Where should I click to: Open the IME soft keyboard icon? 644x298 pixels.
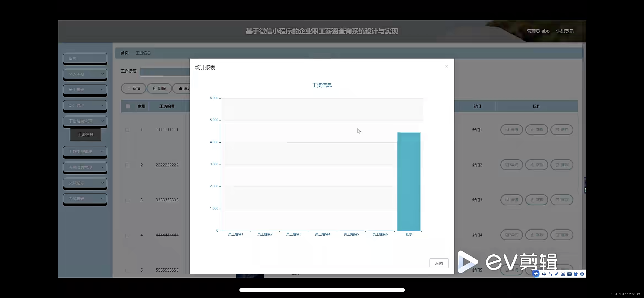[x=569, y=274]
